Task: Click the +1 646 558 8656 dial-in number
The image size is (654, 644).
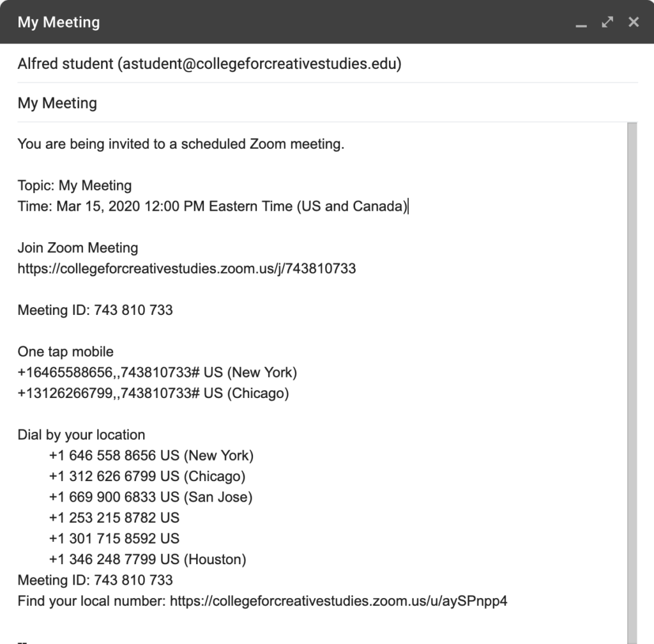Action: tap(151, 456)
